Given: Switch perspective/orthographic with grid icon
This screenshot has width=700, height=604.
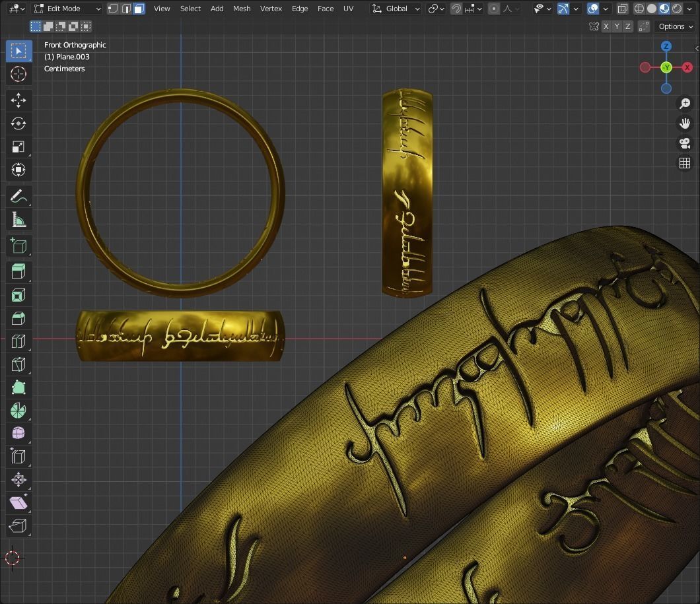Looking at the screenshot, I should (684, 163).
